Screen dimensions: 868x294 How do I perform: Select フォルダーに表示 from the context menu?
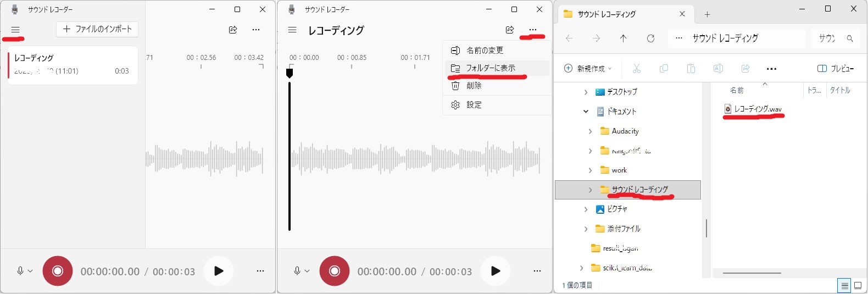click(x=491, y=68)
